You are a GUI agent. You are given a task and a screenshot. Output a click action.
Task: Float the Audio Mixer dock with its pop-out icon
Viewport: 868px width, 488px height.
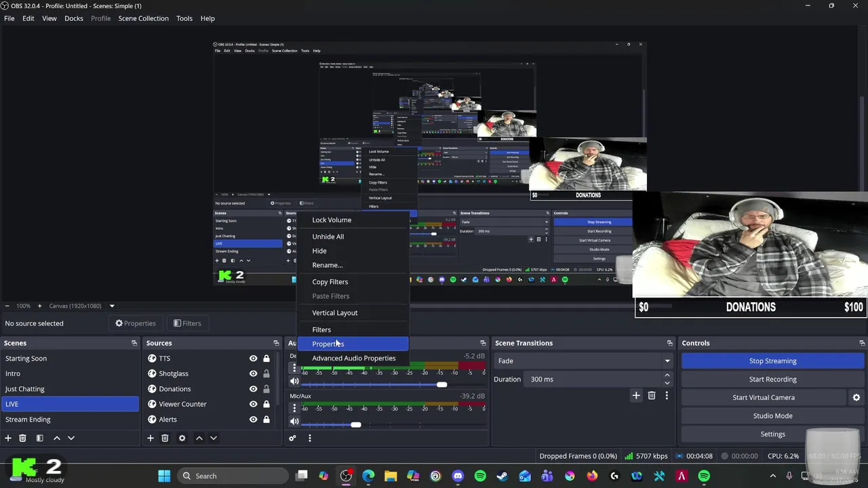[x=483, y=343]
